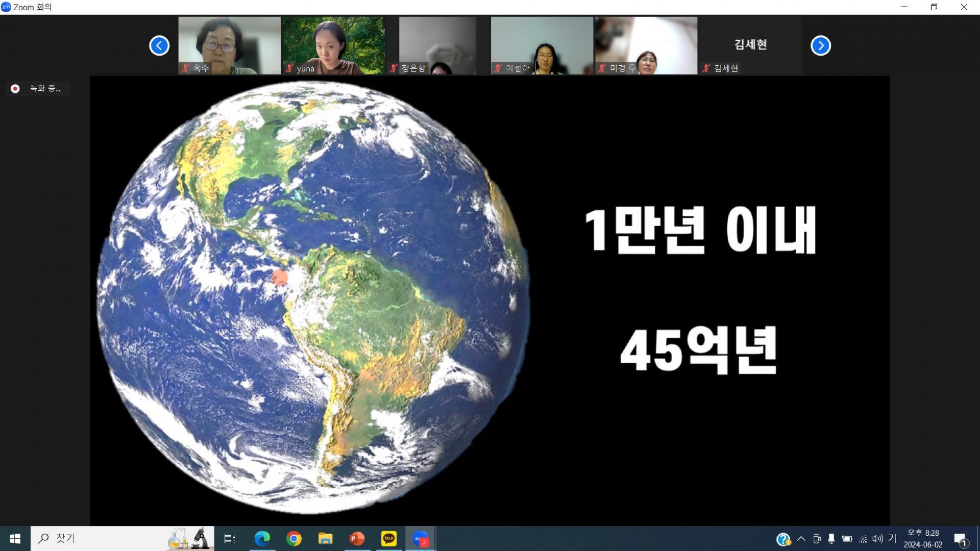Open the volume control in tray
Viewport: 980px width, 551px height.
(x=877, y=538)
